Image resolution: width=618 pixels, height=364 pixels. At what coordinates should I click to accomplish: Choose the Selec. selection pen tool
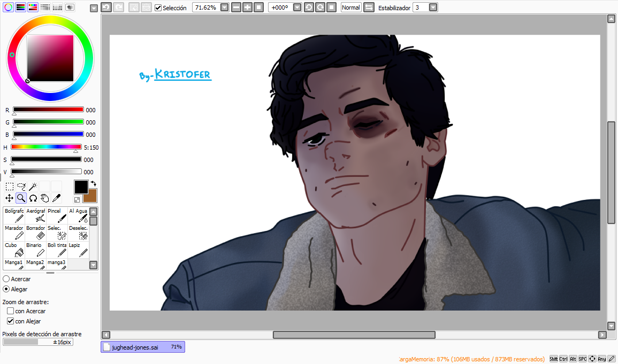57,233
